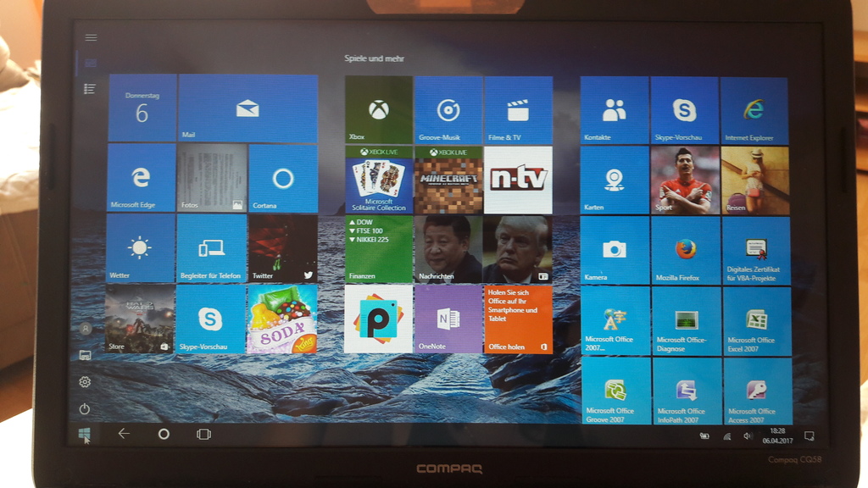868x488 pixels.
Task: Click the volume speaker icon
Action: (x=748, y=436)
